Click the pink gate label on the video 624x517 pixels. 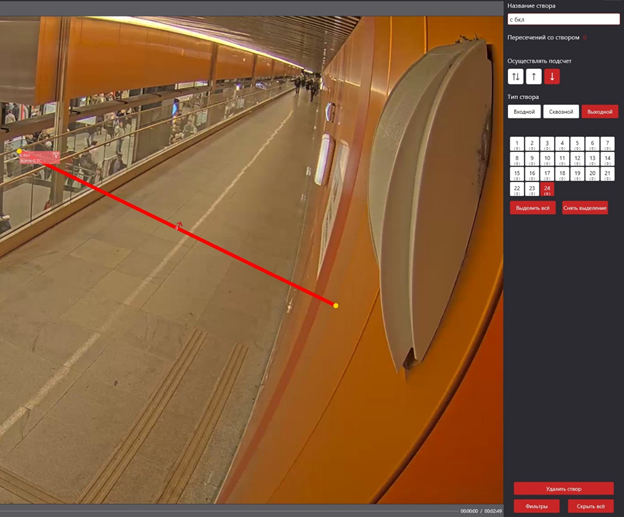(x=41, y=158)
